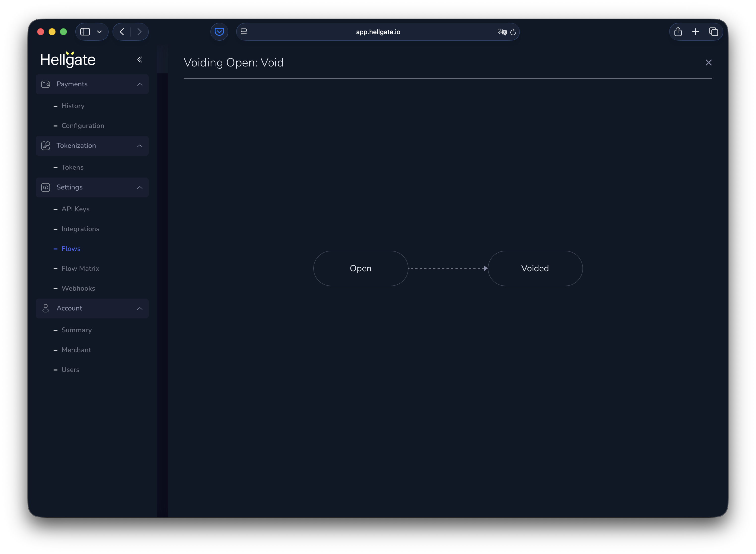The height and width of the screenshot is (554, 756).
Task: Collapse the Hellgate sidebar with double-chevron icon
Action: [140, 60]
